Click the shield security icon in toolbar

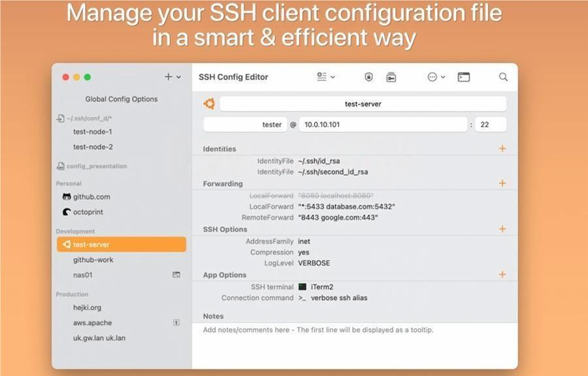pos(368,77)
